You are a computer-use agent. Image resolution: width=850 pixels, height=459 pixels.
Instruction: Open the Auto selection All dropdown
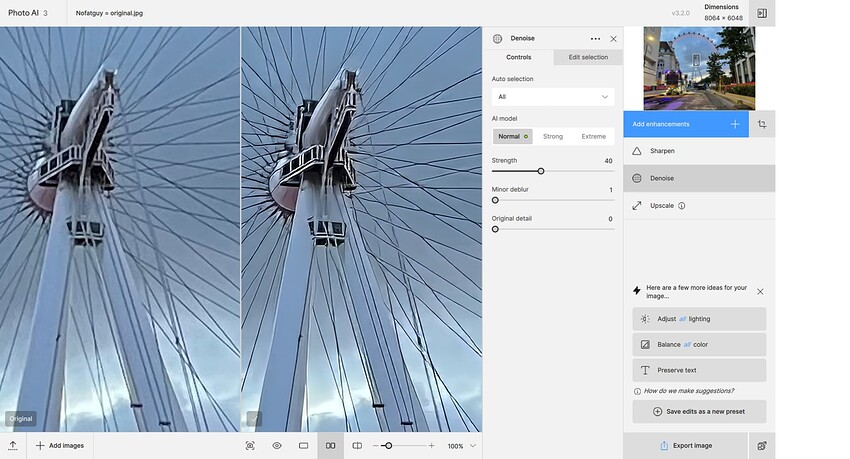point(553,96)
